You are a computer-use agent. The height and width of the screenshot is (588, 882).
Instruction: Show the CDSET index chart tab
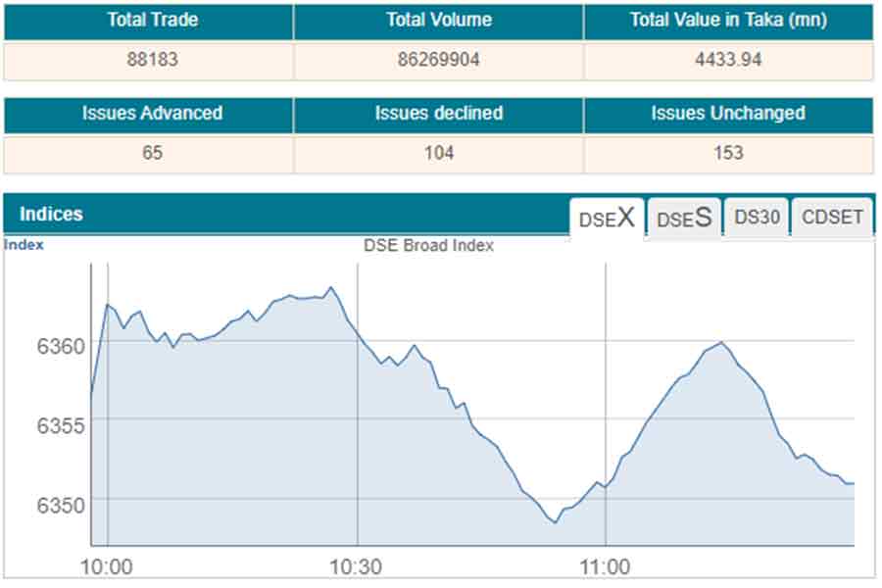click(x=832, y=218)
